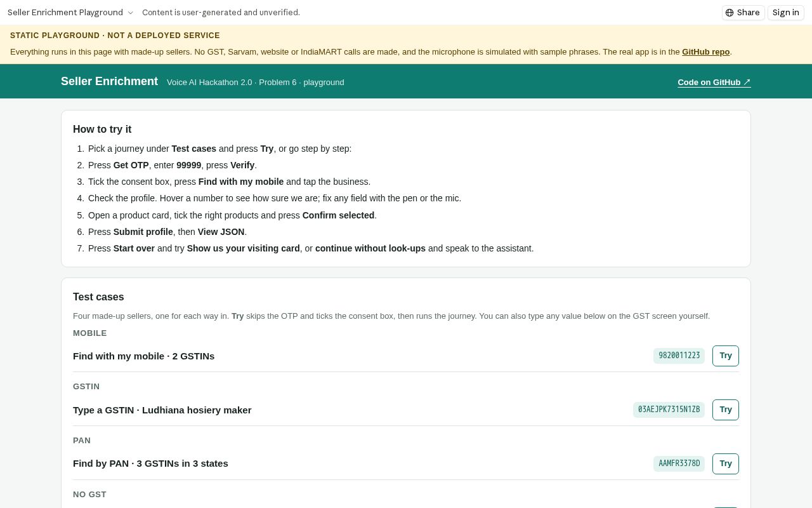812x508 pixels.
Task: Try the Type a GSTIN journey
Action: [726, 410]
